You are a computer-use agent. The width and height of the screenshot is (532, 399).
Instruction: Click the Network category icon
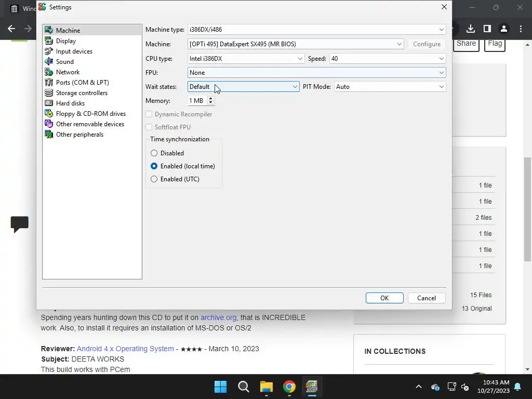point(49,72)
